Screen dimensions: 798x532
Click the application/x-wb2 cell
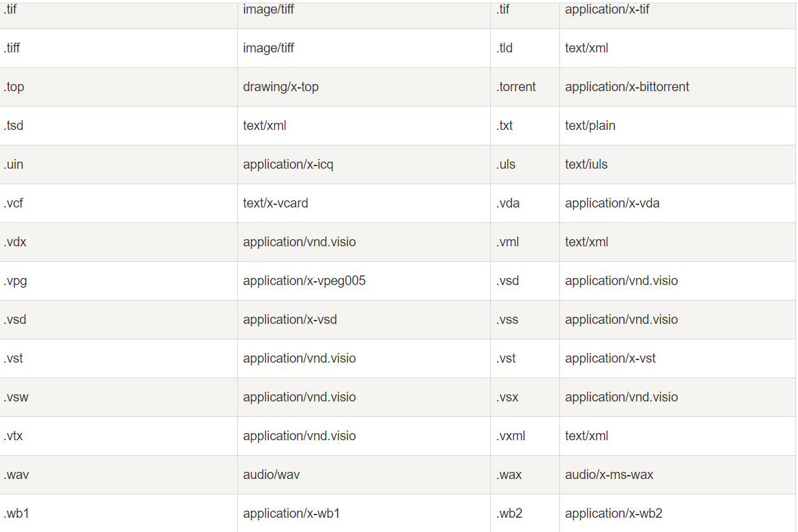(677, 513)
